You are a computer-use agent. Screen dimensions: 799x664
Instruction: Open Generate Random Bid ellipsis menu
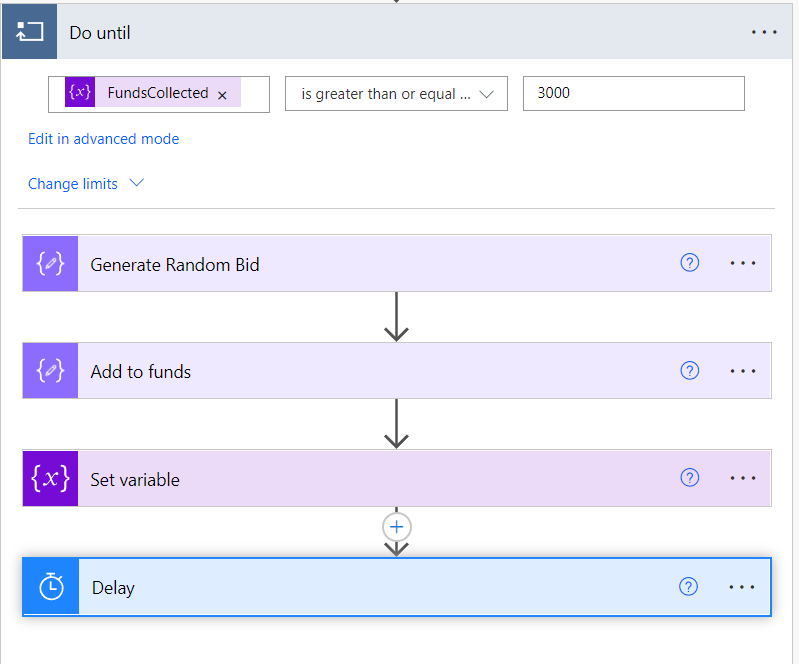coord(743,263)
